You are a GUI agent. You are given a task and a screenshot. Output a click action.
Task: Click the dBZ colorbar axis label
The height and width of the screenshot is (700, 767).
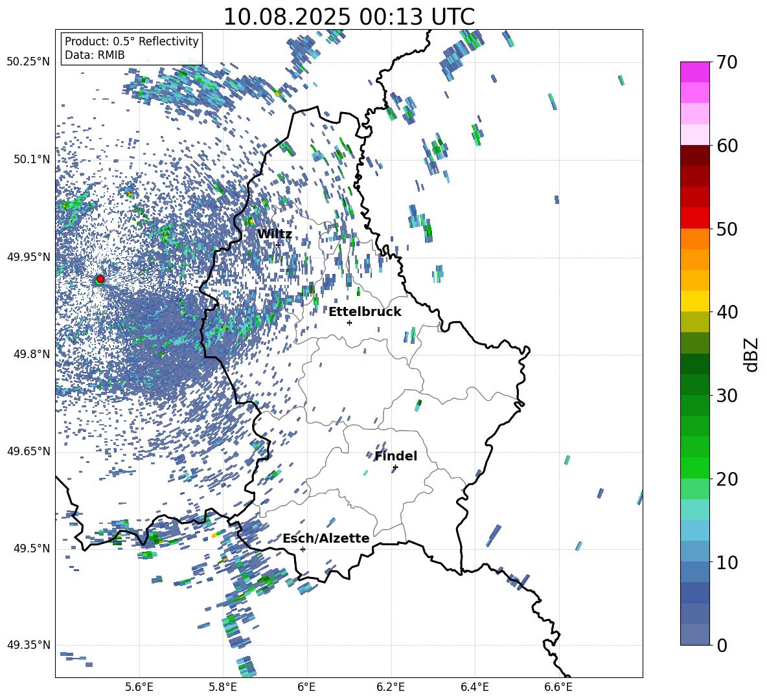pos(752,354)
